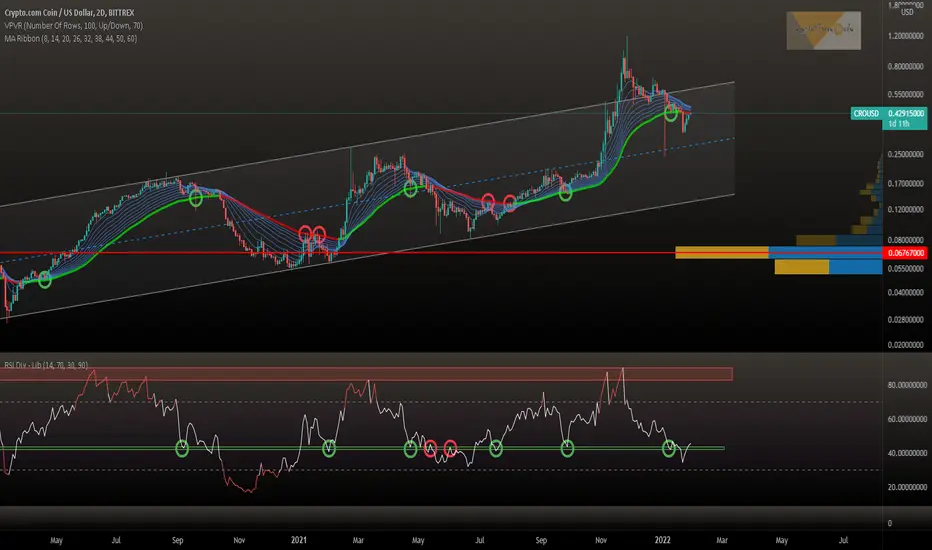The image size is (932, 550).
Task: Select the MA Ribbon indicator legend label
Action: click(x=70, y=39)
